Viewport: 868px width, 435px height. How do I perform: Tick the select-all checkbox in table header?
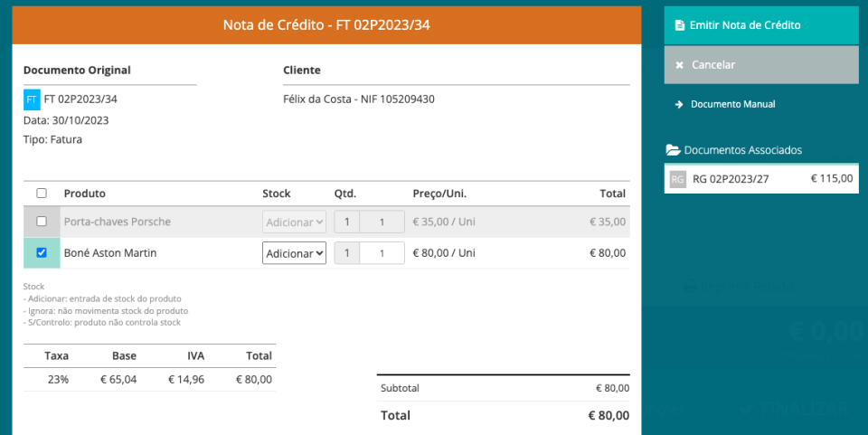point(42,194)
